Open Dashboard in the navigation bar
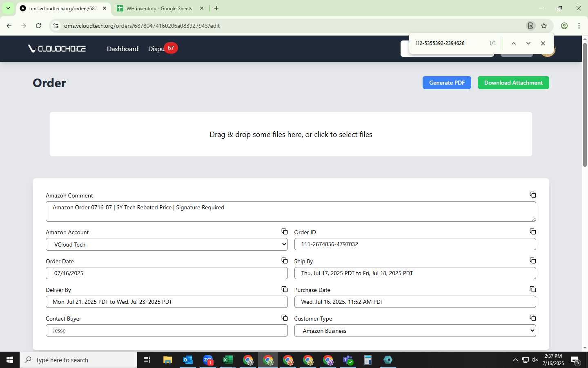Image resolution: width=588 pixels, height=368 pixels. [122, 49]
